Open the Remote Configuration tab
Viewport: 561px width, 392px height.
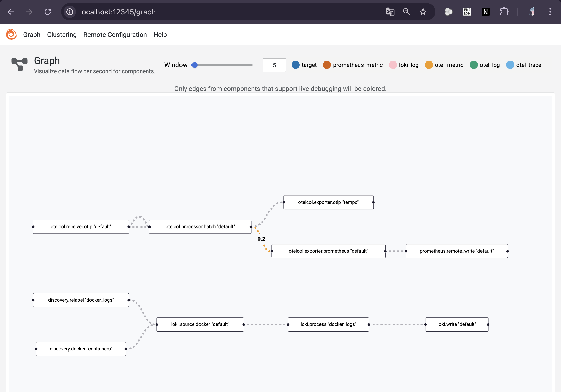point(115,35)
